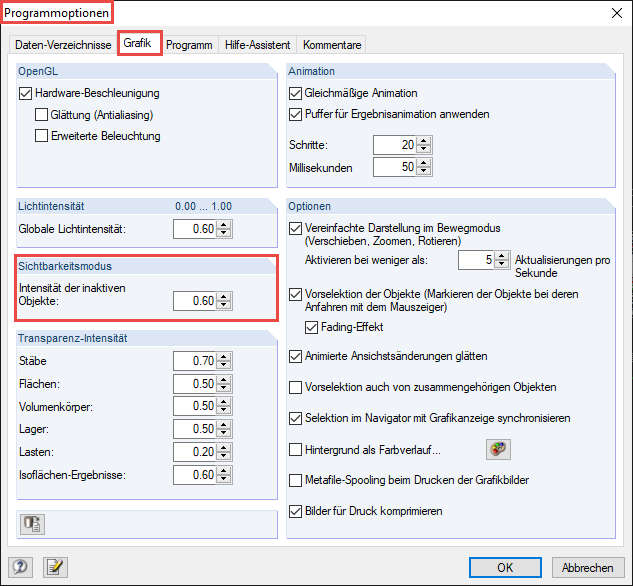Click the Volumenkörper transparency input field
This screenshot has height=586, width=633.
(195, 406)
